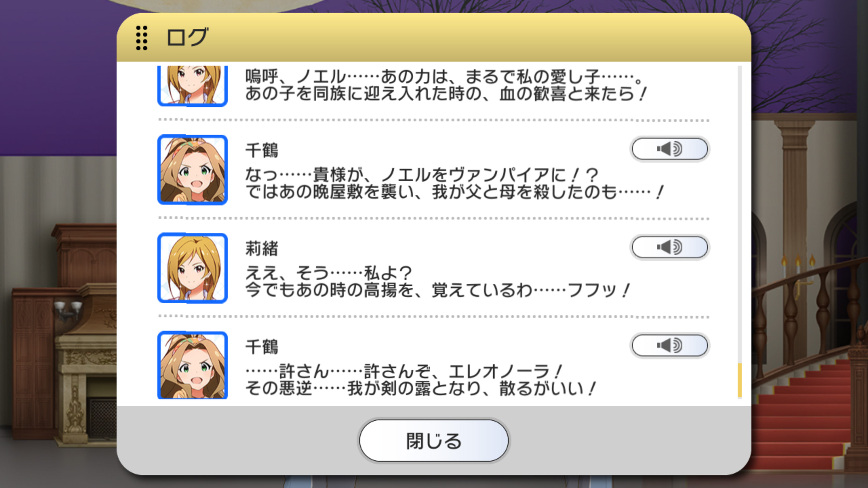868x488 pixels.
Task: Click the 千鶴 name above 許さん line
Action: [x=261, y=347]
